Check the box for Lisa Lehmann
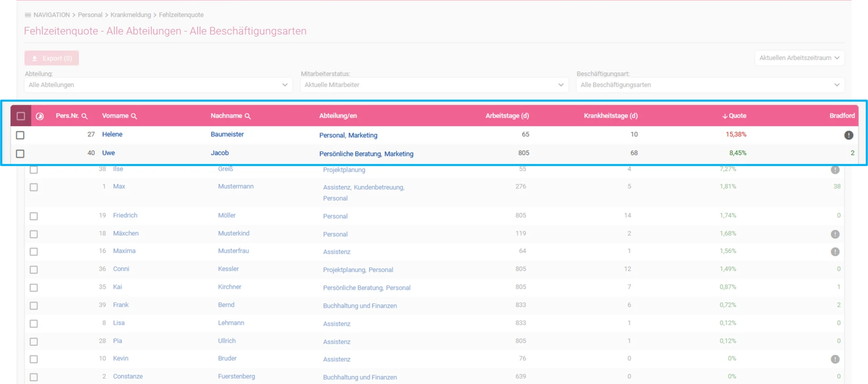868x384 pixels. coord(34,324)
